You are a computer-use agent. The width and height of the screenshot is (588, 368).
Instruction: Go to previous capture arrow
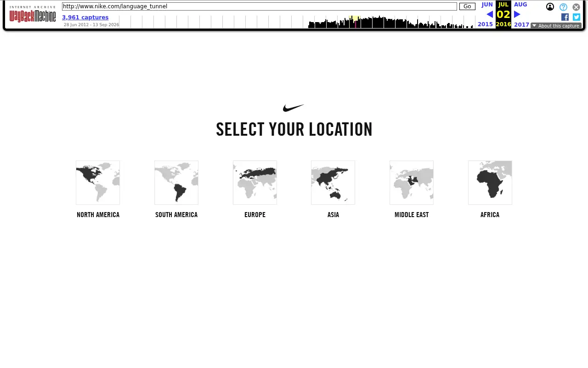tap(490, 14)
